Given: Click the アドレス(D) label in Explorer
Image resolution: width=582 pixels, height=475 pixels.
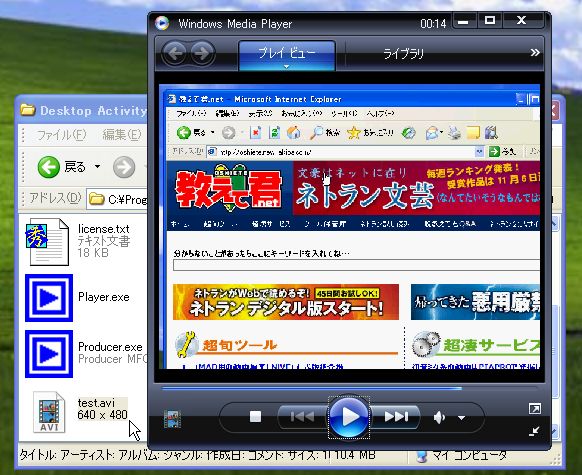Looking at the screenshot, I should 55,198.
